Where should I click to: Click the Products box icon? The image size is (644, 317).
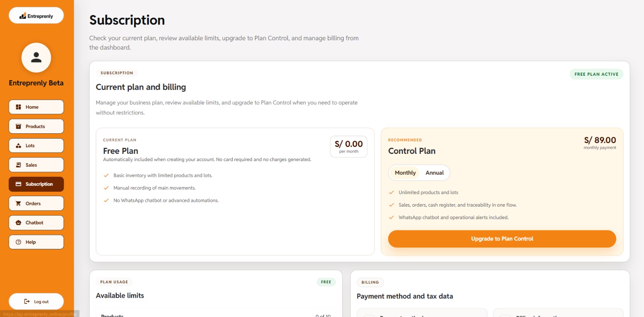18,126
